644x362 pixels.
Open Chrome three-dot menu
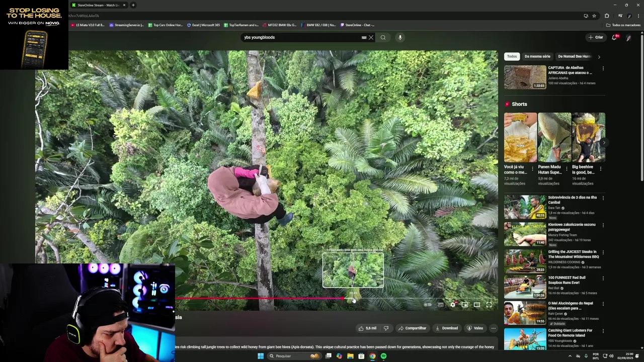(638, 16)
